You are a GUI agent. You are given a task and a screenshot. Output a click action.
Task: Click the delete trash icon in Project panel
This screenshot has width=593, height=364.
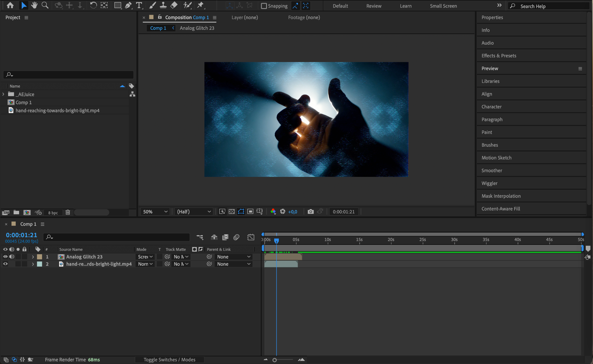click(68, 213)
